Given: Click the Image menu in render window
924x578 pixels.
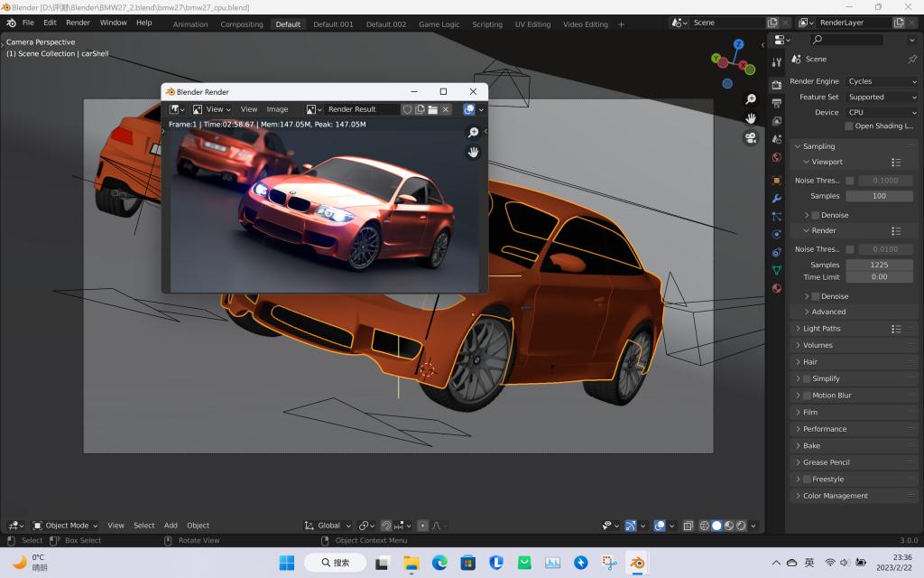Looking at the screenshot, I should (x=277, y=109).
